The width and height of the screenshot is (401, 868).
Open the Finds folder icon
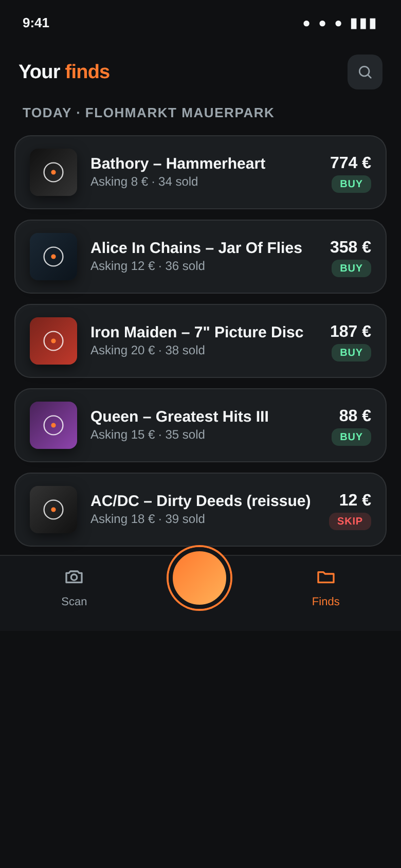coord(326,577)
